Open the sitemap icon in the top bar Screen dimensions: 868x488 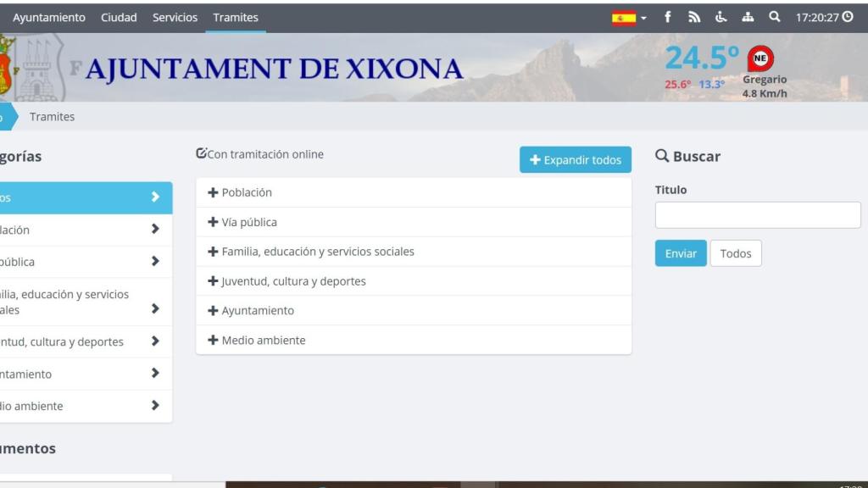click(748, 16)
